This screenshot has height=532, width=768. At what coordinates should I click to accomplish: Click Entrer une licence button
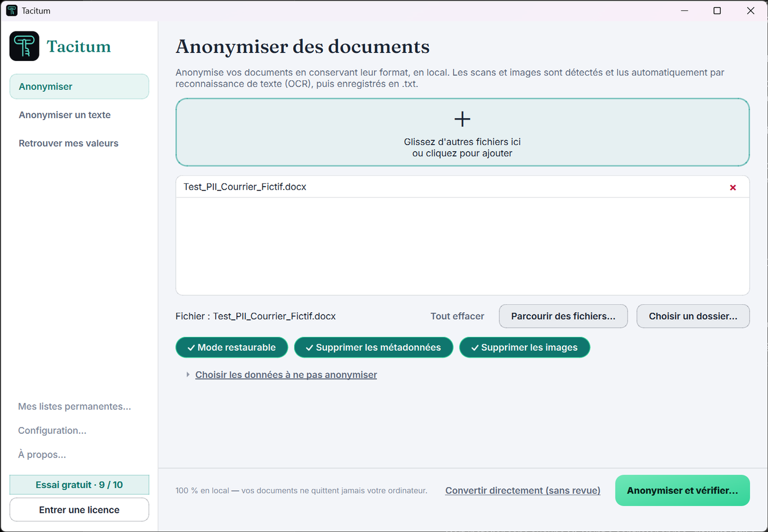(79, 510)
